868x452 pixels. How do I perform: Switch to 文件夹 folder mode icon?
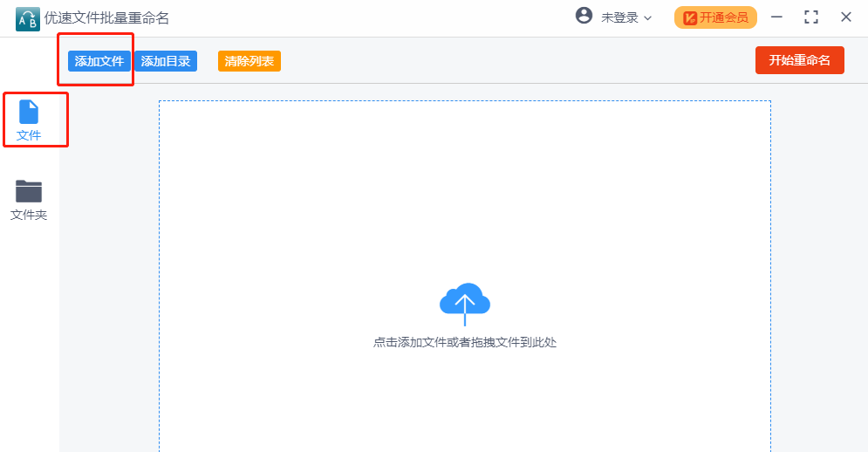coord(29,192)
